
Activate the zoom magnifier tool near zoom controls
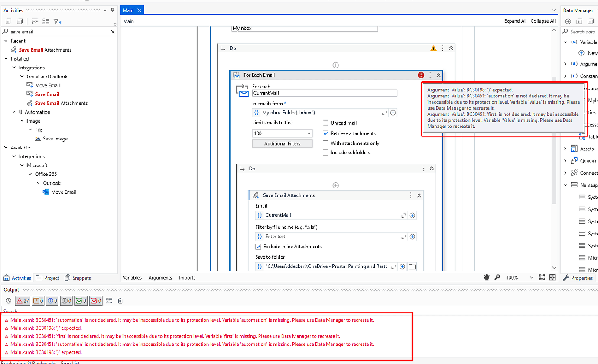tap(497, 277)
